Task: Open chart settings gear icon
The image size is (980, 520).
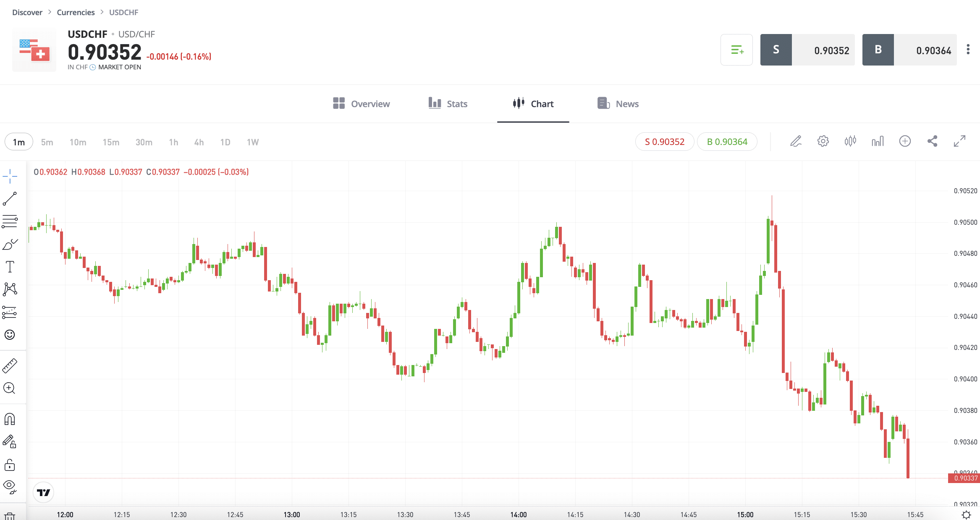Action: coord(823,141)
